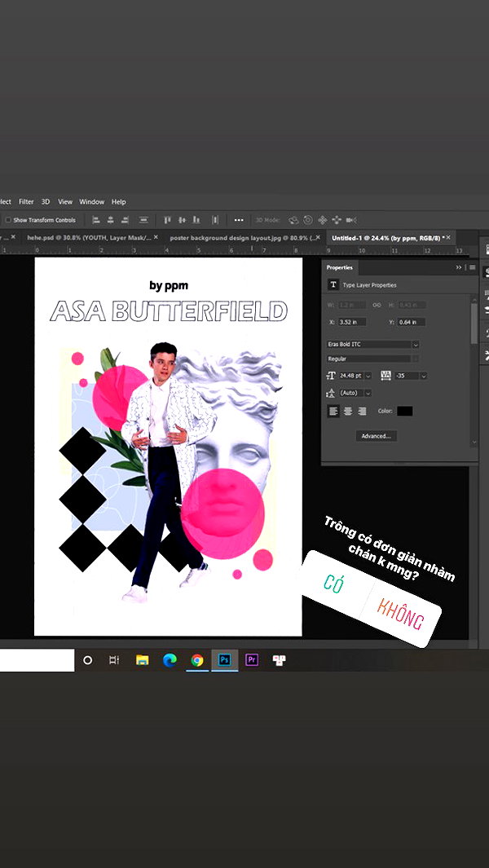
Task: Close the Untitled-1 tab
Action: (448, 237)
